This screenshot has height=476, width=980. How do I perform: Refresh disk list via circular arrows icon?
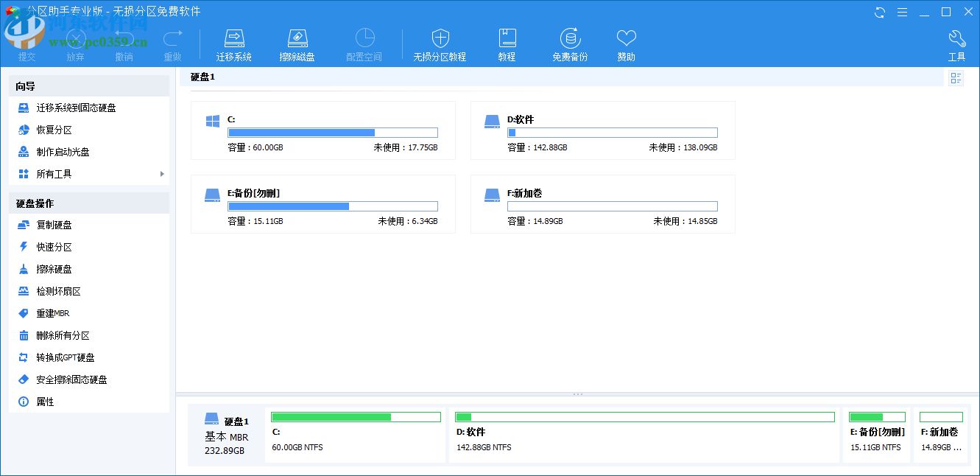click(880, 12)
